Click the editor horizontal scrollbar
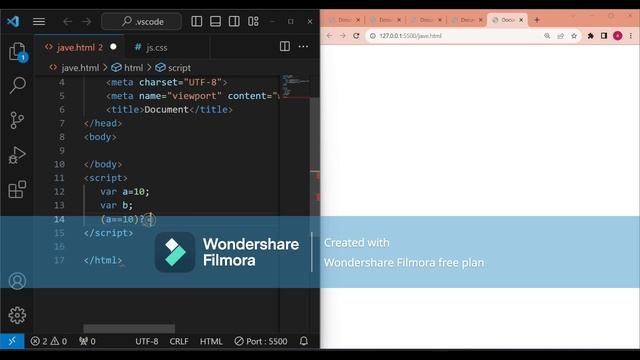The height and width of the screenshot is (360, 640). pos(129,329)
